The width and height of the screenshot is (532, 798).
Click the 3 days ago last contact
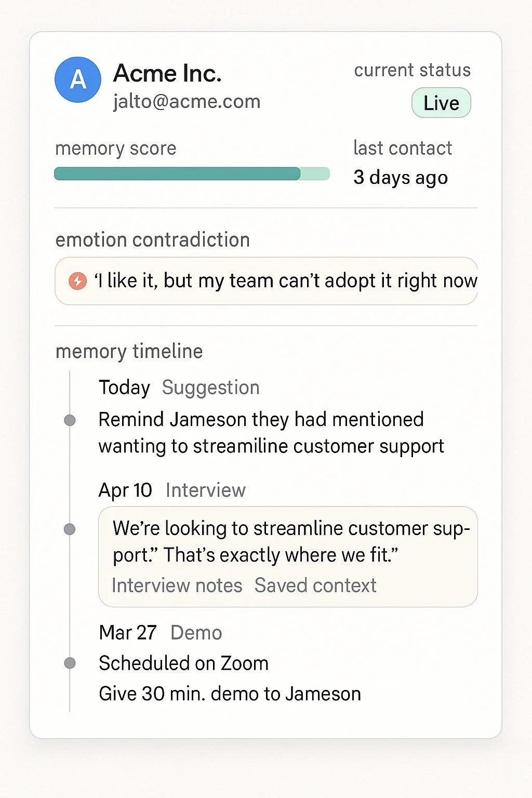(401, 178)
